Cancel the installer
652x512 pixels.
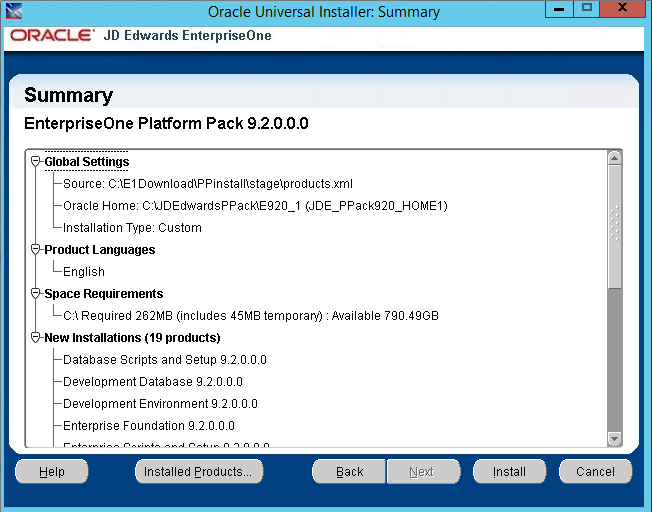pos(595,471)
